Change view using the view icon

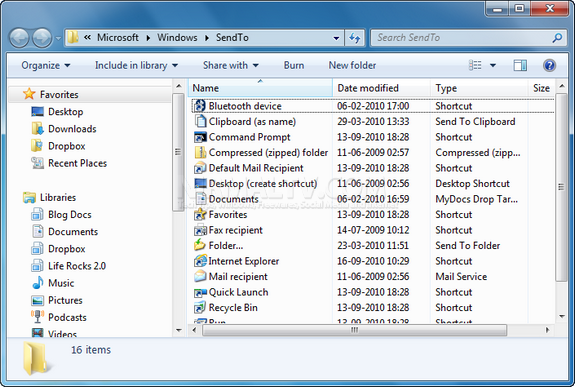tap(475, 65)
